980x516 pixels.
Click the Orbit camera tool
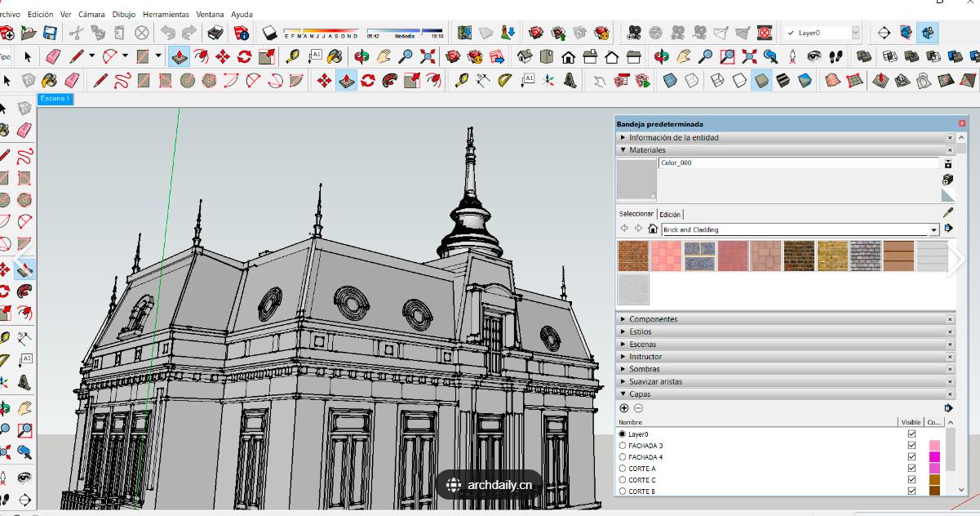361,56
